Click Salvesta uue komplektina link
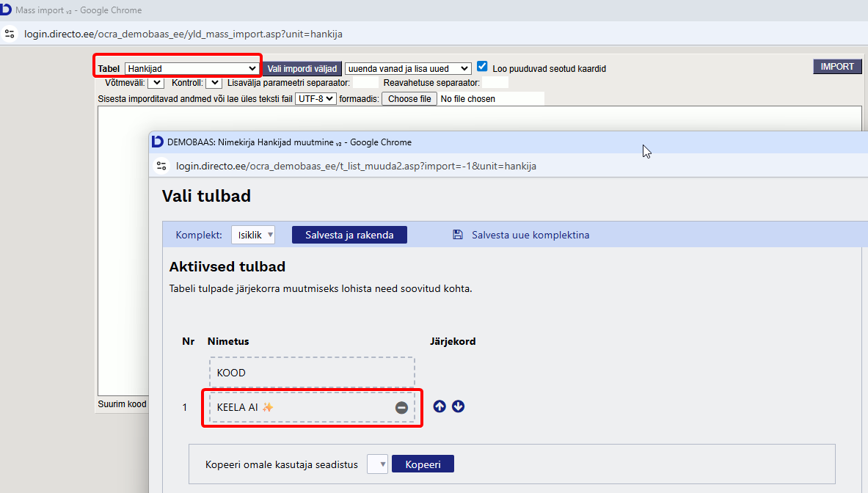This screenshot has height=493, width=868. click(530, 235)
